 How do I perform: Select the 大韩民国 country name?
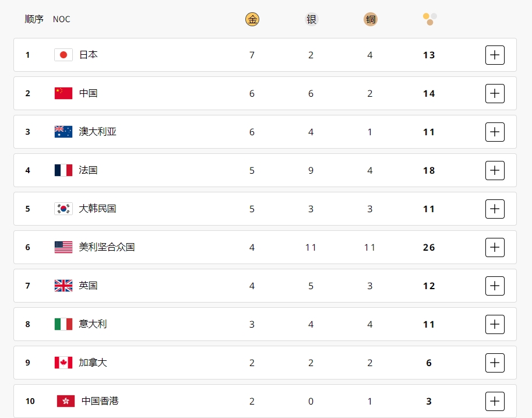click(97, 209)
